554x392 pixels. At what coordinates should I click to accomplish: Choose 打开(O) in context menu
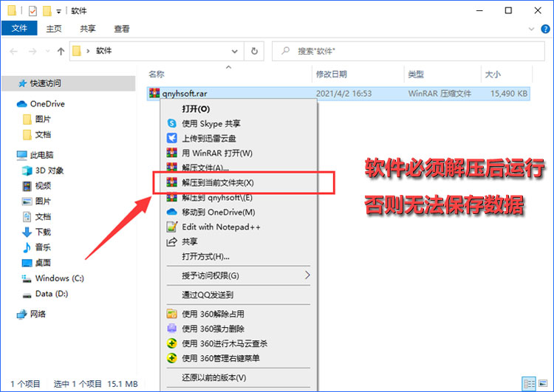pyautogui.click(x=239, y=109)
